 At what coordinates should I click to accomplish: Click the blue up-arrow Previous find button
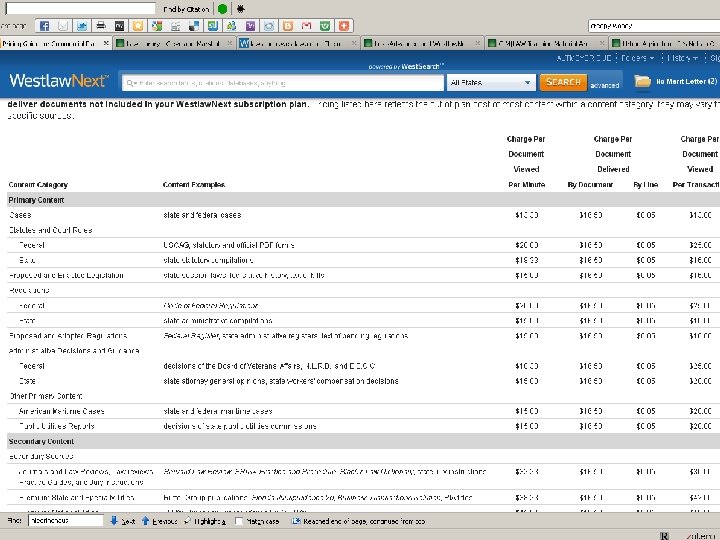tap(159, 521)
